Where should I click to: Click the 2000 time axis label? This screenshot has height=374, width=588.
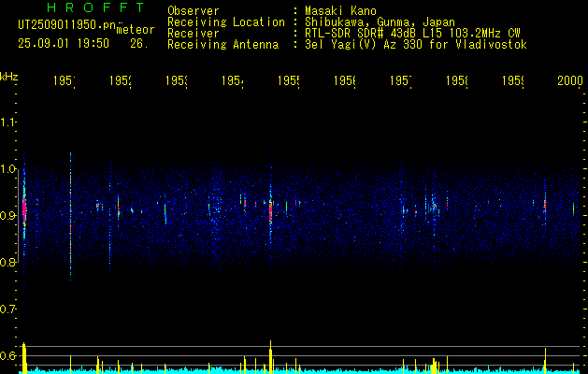click(x=569, y=80)
